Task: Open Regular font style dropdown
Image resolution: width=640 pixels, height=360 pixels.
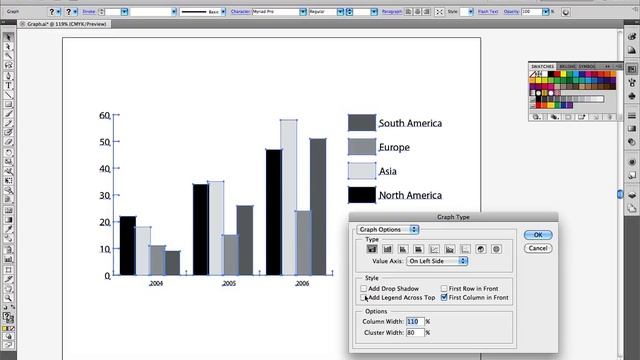Action: 340,12
